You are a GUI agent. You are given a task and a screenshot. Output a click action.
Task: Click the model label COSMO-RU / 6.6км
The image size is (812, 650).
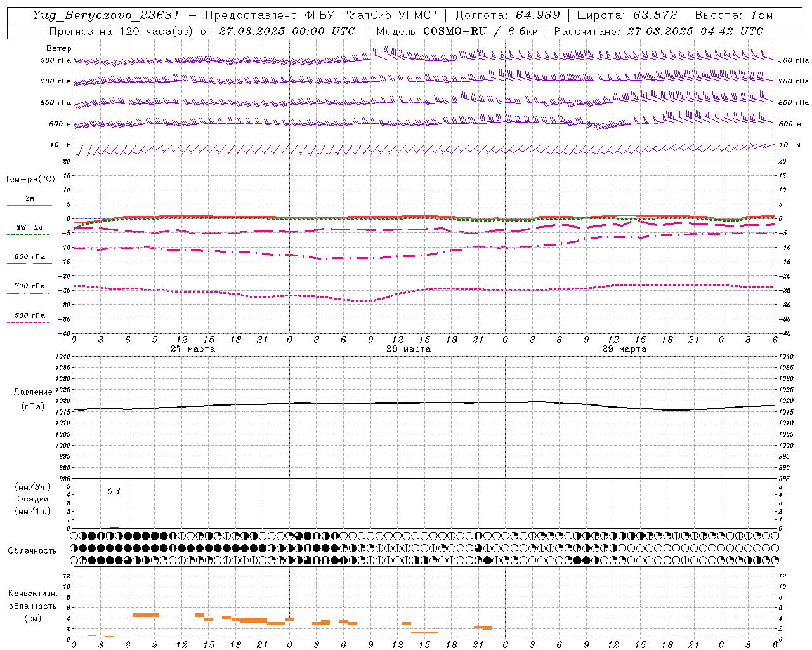click(480, 31)
